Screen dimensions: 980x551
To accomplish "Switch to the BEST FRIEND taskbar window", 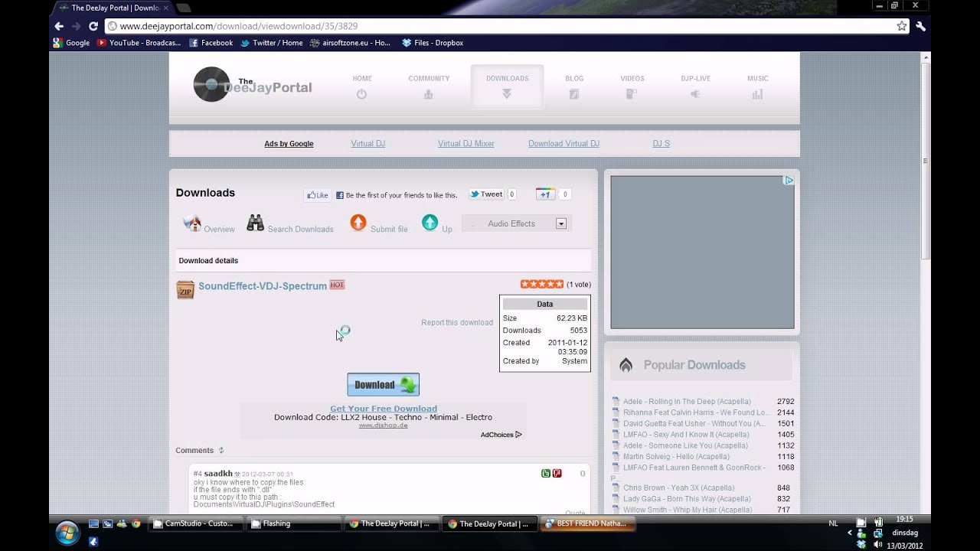I will pos(588,524).
